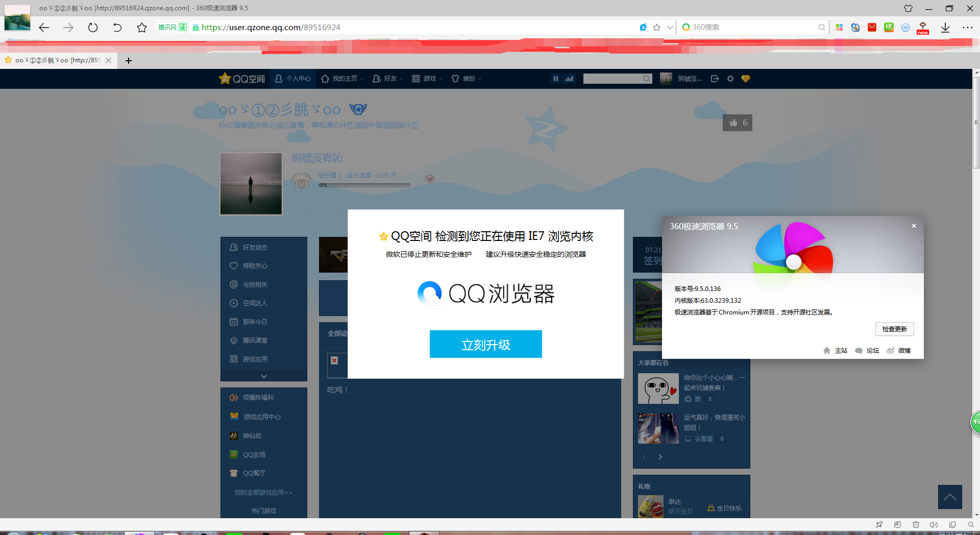
Task: Open 我的全部游戏应用 link
Action: [263, 493]
